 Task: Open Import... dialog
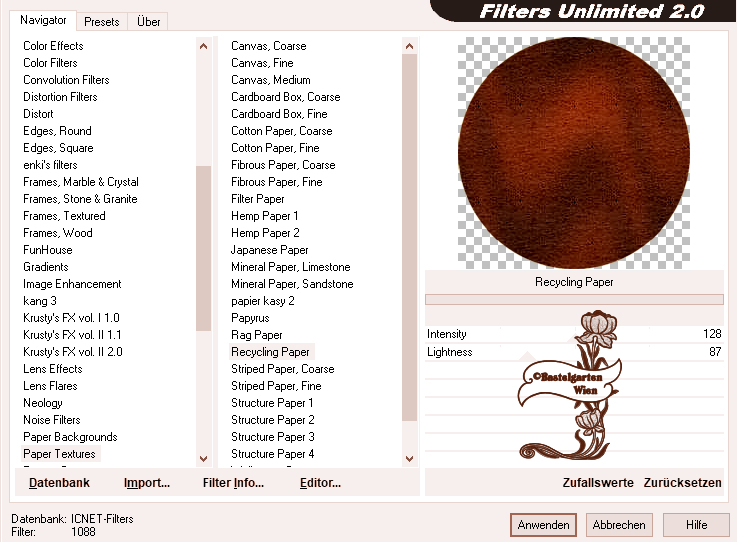point(147,483)
